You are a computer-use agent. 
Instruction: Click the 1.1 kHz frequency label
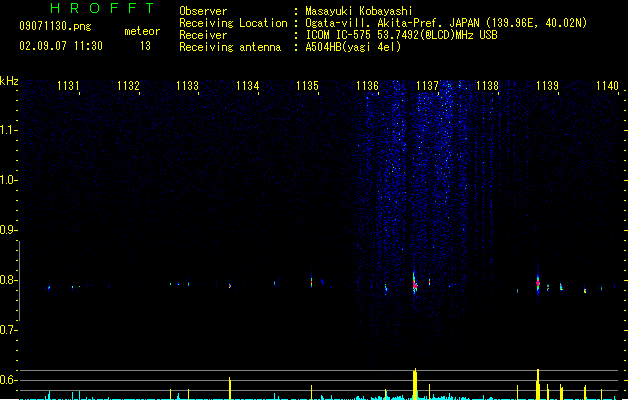tap(8, 130)
